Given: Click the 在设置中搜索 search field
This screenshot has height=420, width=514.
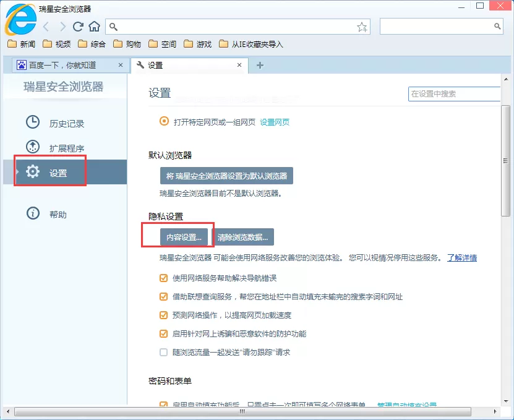Looking at the screenshot, I should click(455, 94).
